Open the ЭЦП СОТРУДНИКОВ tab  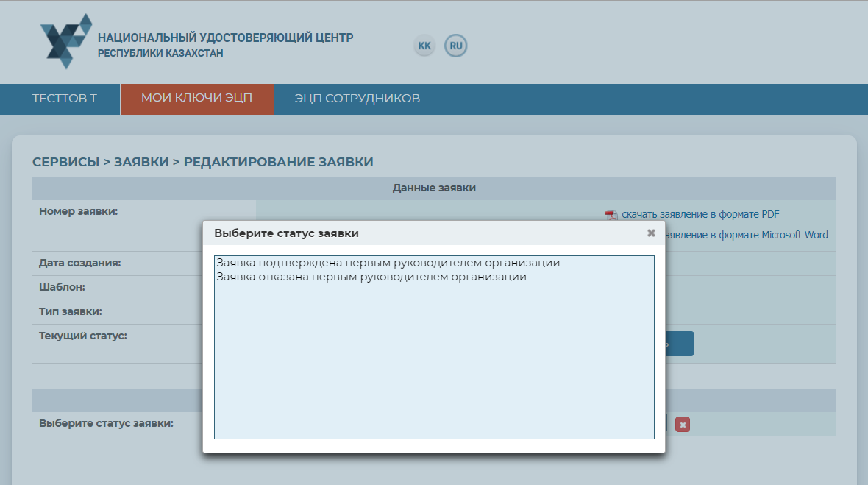click(x=357, y=99)
